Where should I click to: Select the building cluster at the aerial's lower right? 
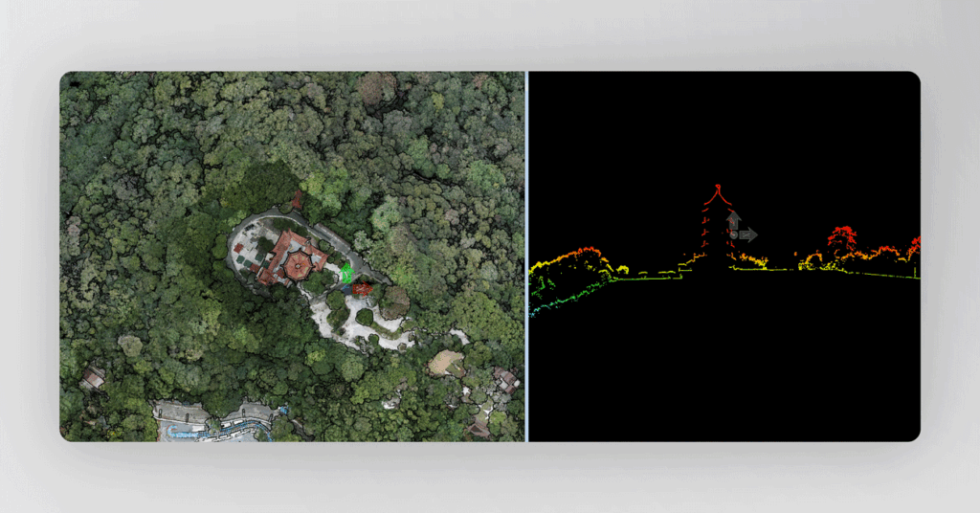(503, 382)
